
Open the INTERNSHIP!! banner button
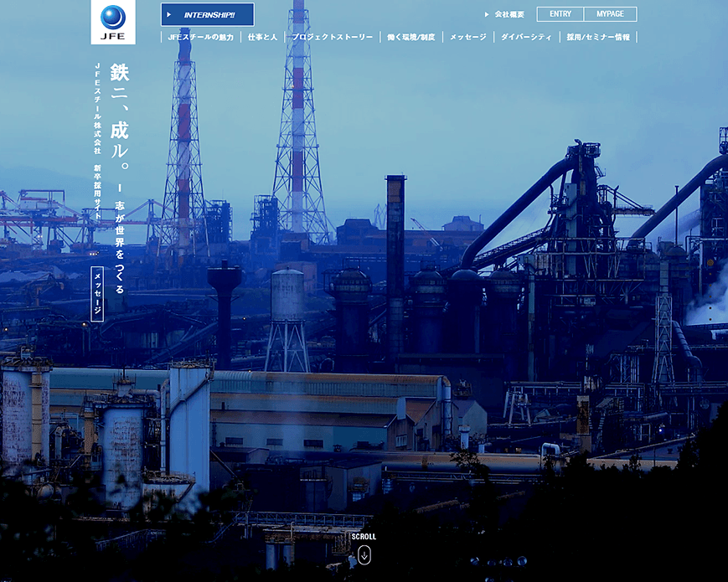point(208,15)
